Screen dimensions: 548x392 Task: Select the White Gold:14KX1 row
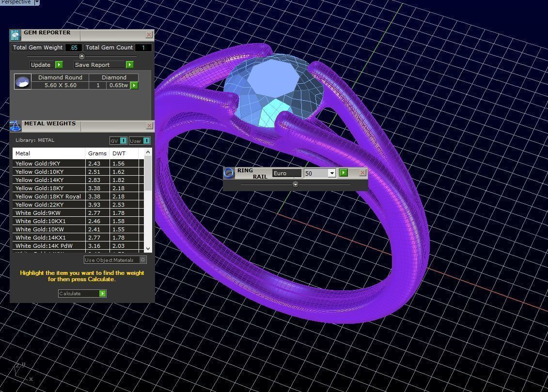coord(78,237)
